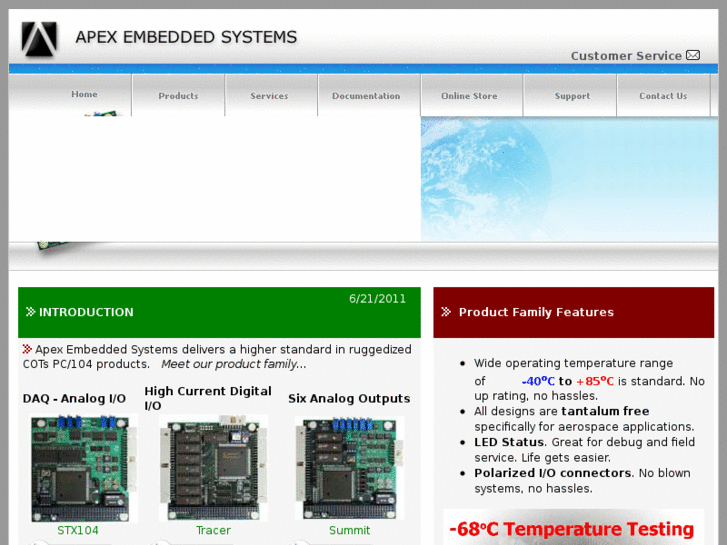Click the APEX EMBEDDED SYSTEMS title text

pos(186,37)
